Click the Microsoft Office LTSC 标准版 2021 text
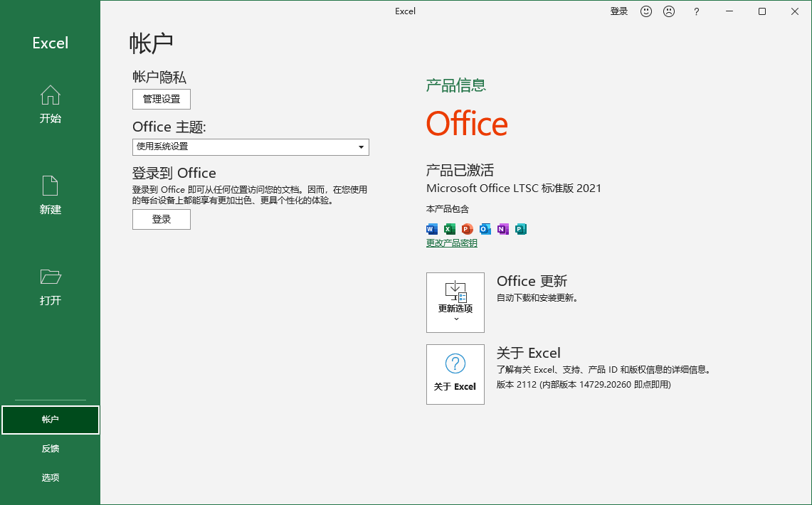Screen dimensions: 812x505 514,188
